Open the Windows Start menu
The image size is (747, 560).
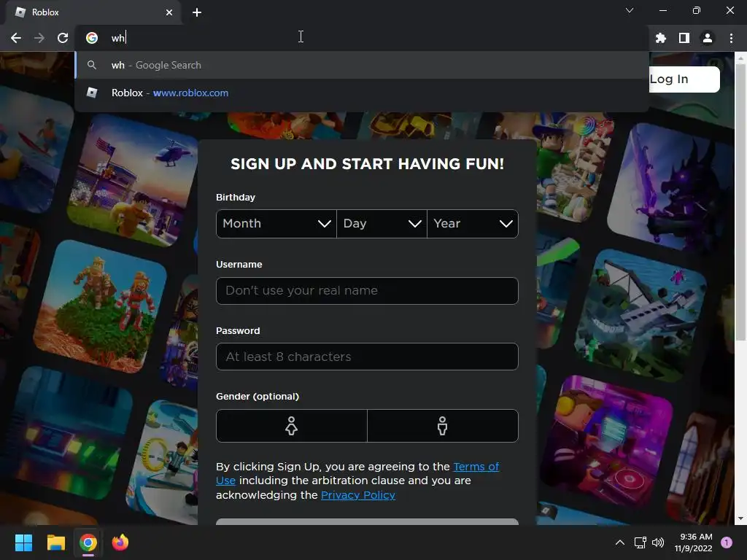(23, 542)
